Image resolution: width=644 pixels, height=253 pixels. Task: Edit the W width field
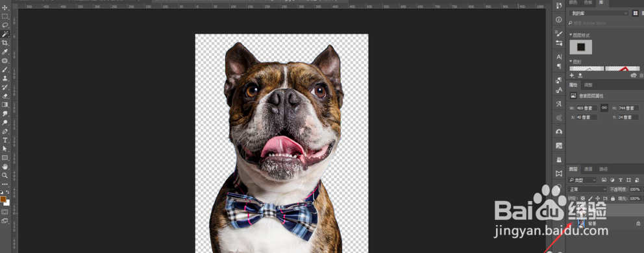point(586,108)
